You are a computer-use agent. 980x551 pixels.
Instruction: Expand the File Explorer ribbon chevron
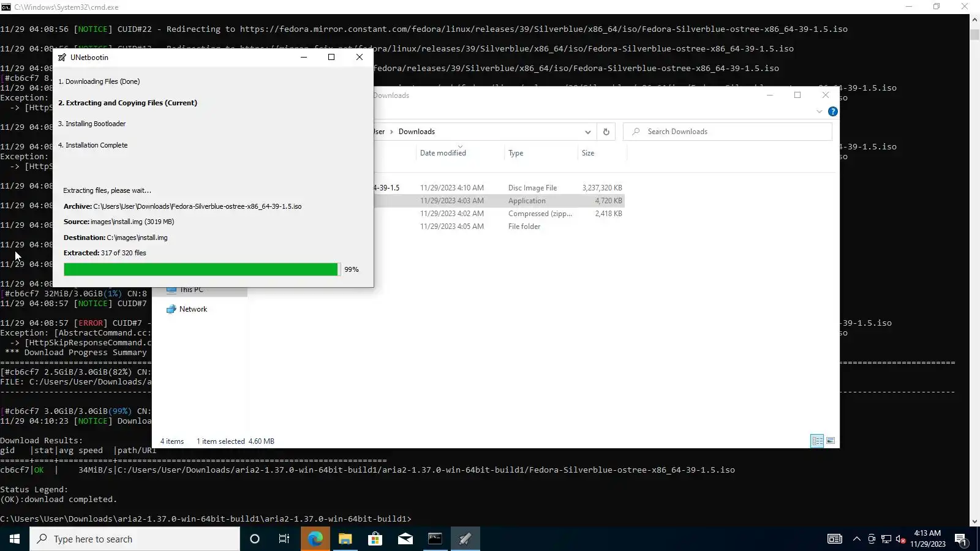(x=819, y=111)
